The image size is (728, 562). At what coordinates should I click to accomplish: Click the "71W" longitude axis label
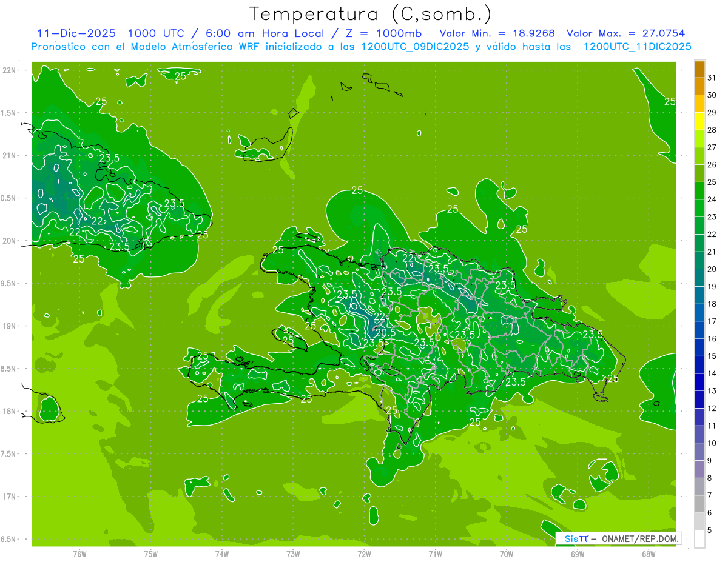435,554
